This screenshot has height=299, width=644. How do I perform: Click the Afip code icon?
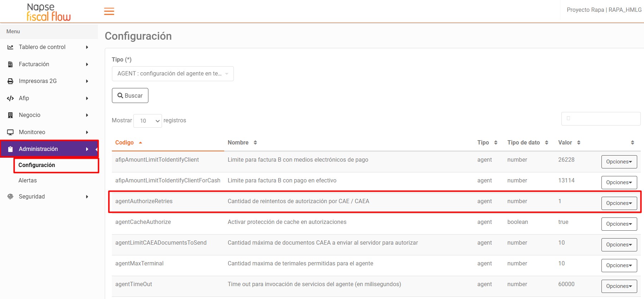click(x=10, y=98)
